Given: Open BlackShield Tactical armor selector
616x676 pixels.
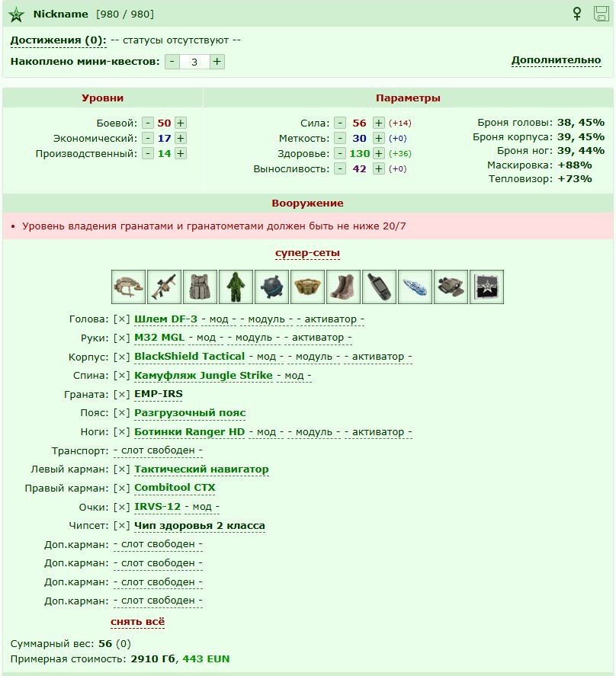Looking at the screenshot, I should (189, 357).
